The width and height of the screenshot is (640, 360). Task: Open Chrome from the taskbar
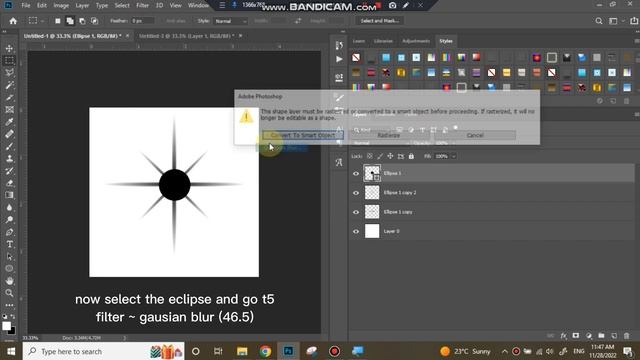[265, 351]
